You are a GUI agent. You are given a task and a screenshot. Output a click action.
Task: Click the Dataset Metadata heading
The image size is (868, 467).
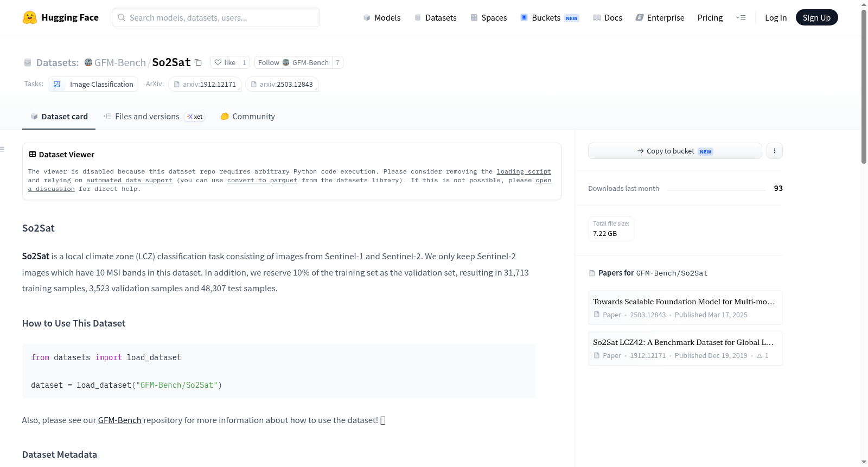pyautogui.click(x=60, y=455)
